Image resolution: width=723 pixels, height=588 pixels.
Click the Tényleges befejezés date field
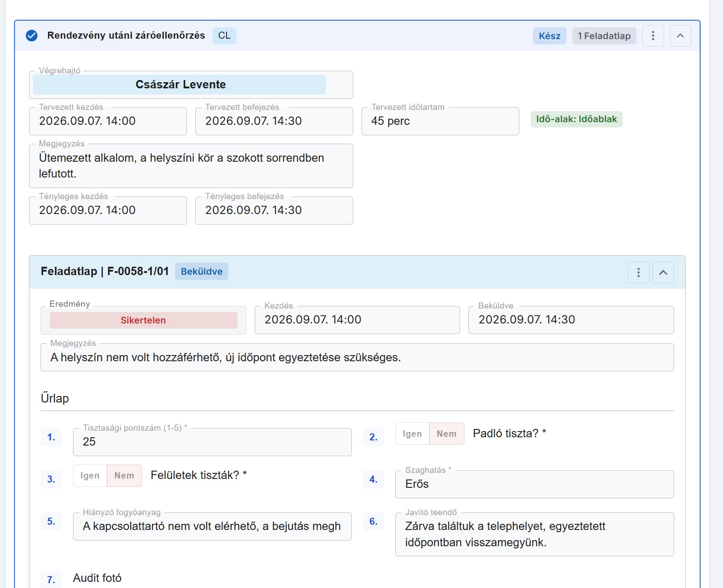274,210
